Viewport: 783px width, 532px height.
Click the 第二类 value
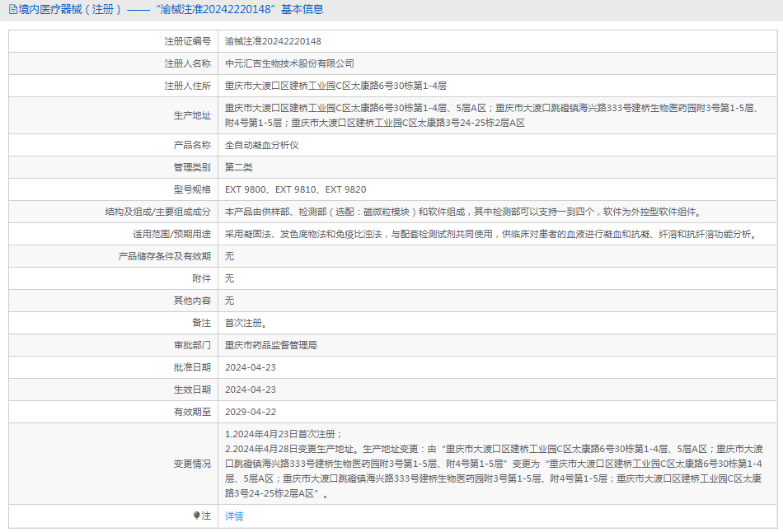coord(239,167)
